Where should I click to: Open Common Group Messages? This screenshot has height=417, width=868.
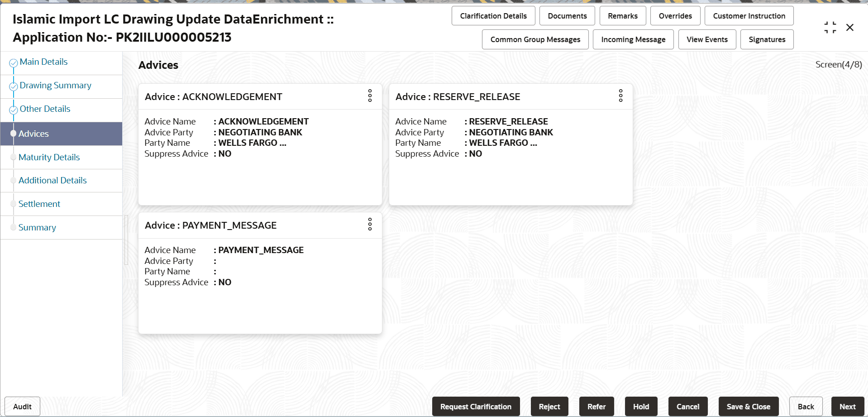(535, 39)
